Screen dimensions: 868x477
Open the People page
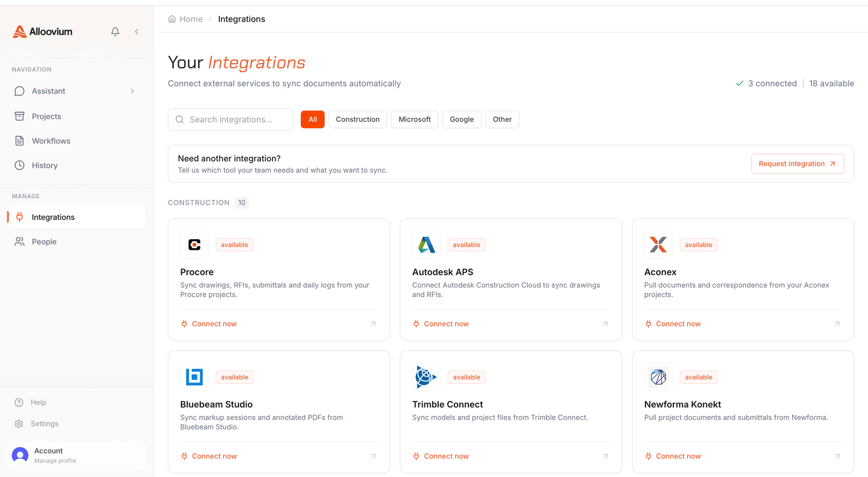76,241
